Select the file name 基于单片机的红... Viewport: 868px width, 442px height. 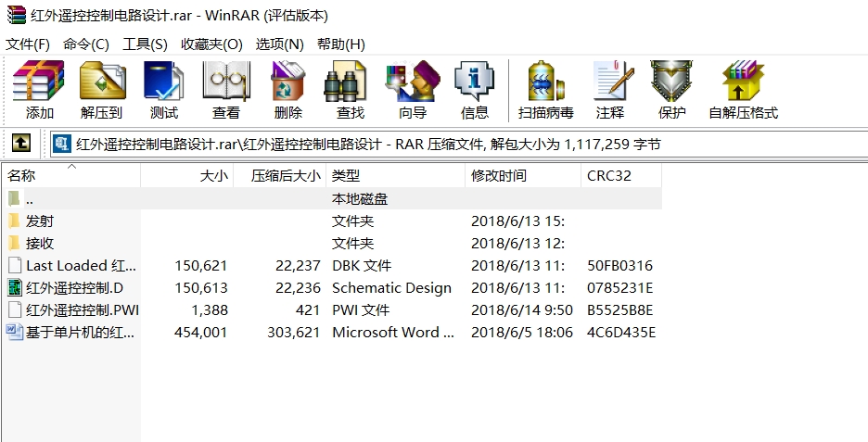pyautogui.click(x=81, y=332)
